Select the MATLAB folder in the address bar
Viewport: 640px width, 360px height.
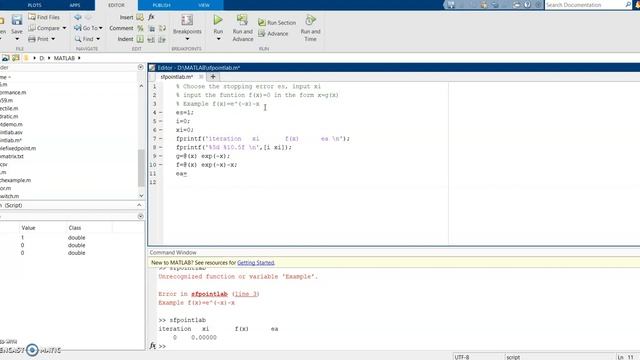coord(64,58)
